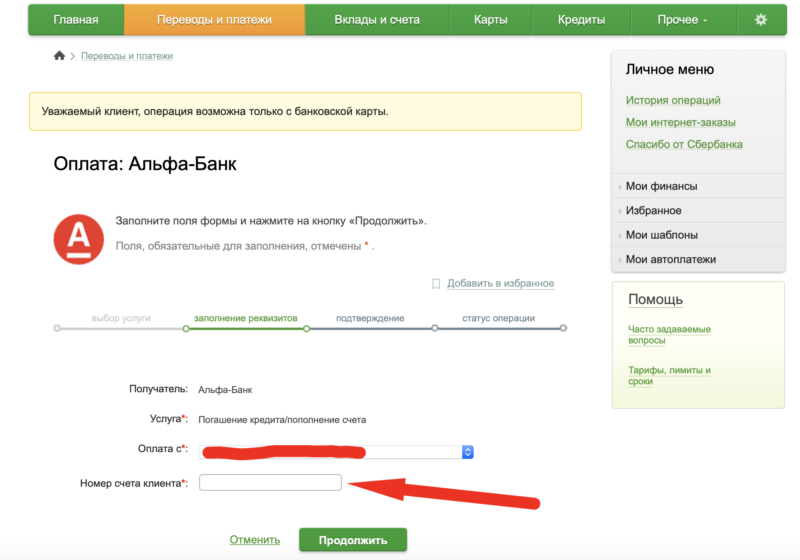Screen dimensions: 800x560
Task: Click the Отменить link
Action: [x=255, y=540]
